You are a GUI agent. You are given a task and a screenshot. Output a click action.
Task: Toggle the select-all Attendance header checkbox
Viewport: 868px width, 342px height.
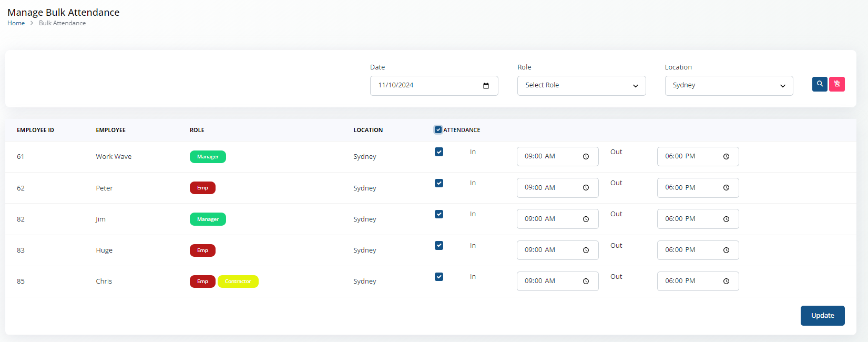[x=438, y=130]
